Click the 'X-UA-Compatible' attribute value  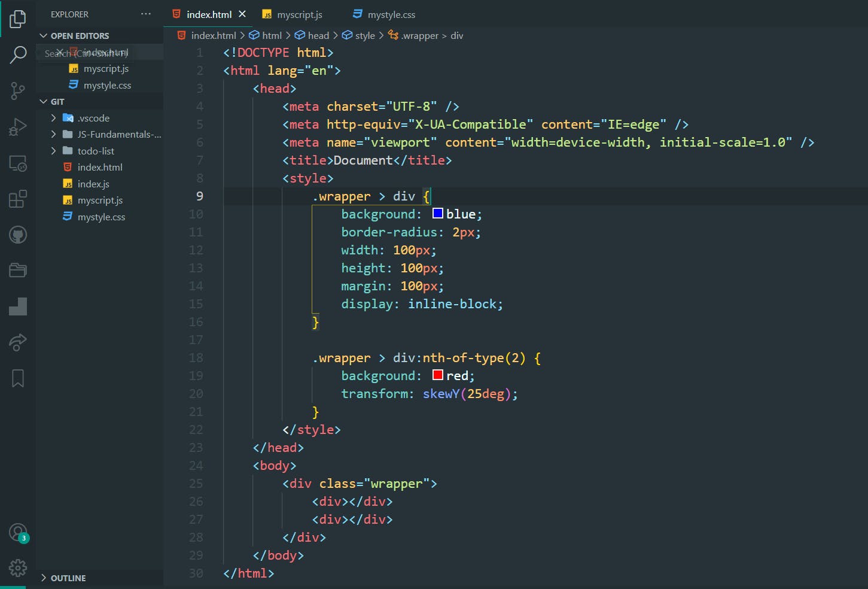click(471, 125)
